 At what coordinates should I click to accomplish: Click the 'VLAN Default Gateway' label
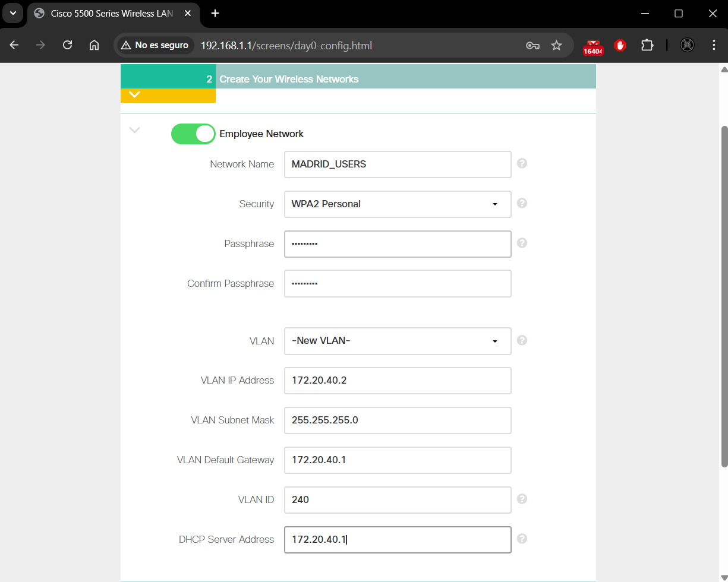225,460
